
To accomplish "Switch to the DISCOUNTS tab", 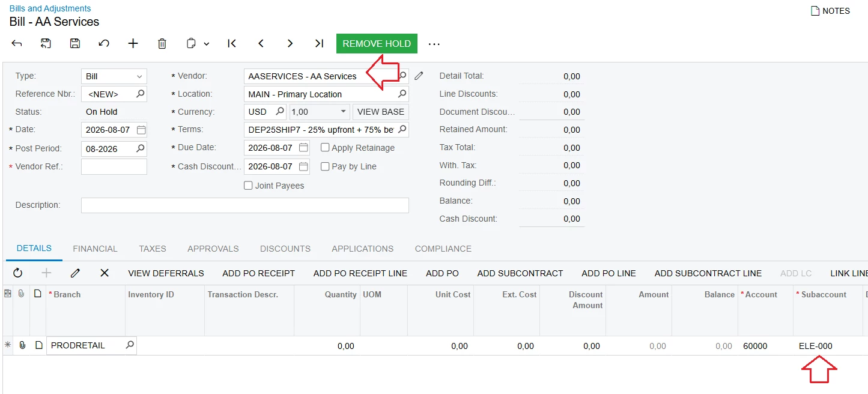I will (285, 249).
